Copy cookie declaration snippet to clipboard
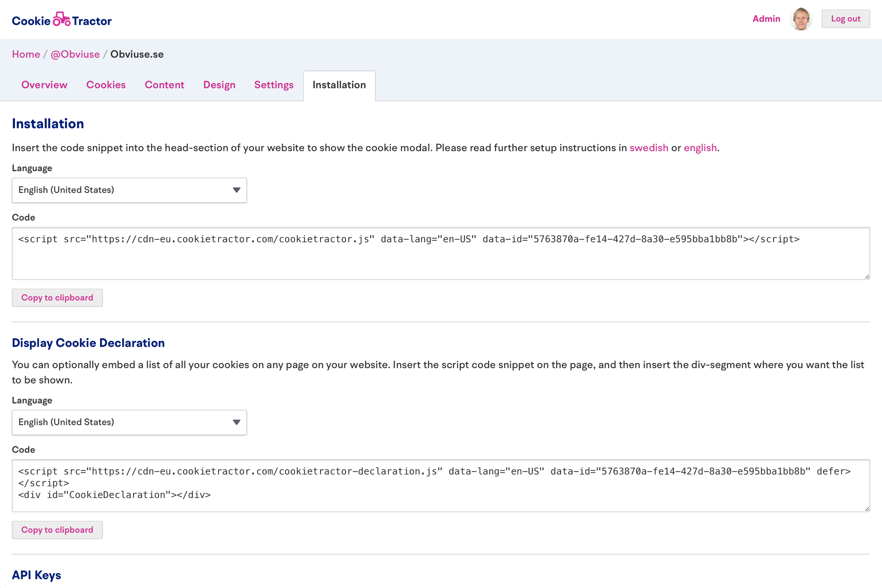Viewport: 882px width, 588px height. [57, 530]
